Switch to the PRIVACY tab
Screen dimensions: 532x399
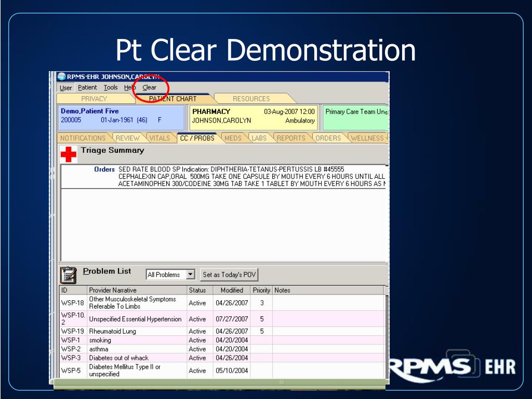[x=94, y=99]
